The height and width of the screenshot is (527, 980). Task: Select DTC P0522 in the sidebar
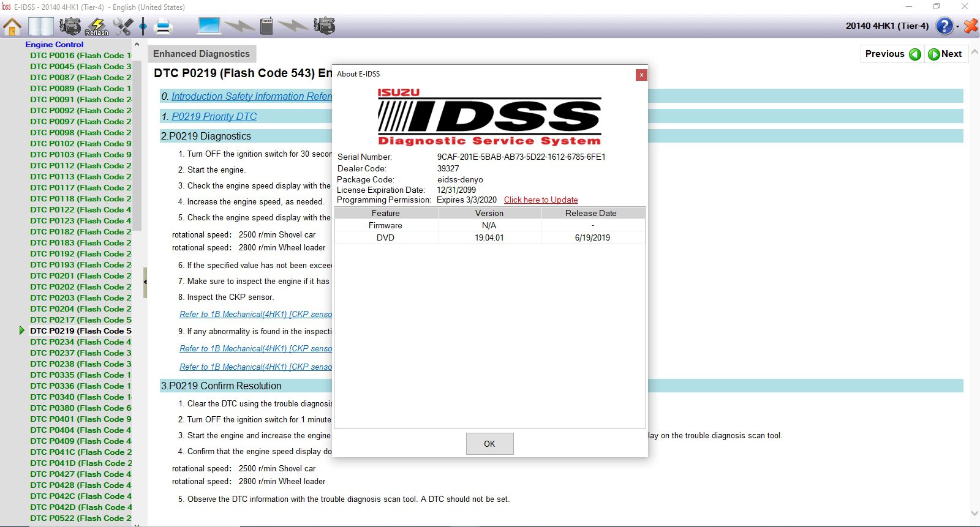pyautogui.click(x=81, y=518)
